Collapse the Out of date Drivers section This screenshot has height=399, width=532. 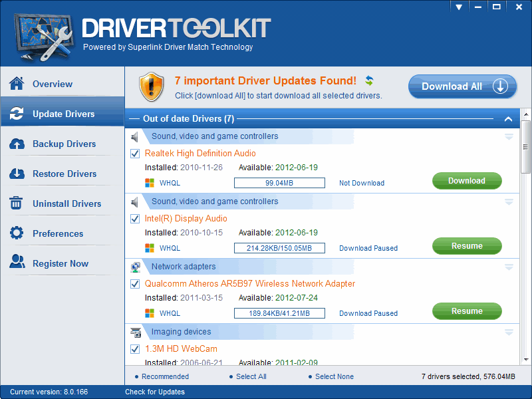point(508,120)
